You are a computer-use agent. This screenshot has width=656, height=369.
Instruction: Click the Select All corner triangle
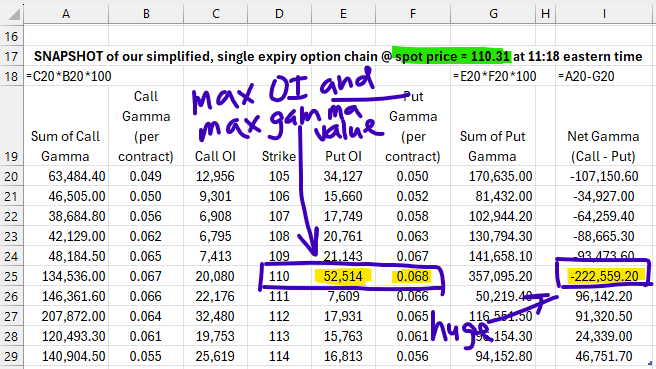pos(14,15)
